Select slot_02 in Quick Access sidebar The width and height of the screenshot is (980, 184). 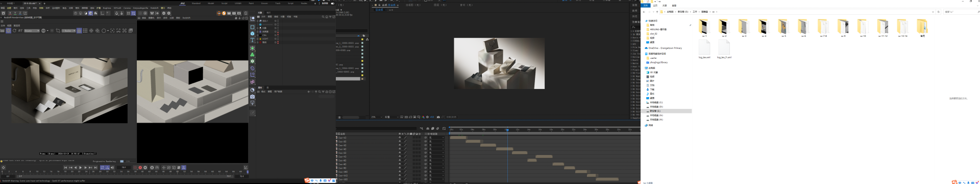pyautogui.click(x=653, y=34)
